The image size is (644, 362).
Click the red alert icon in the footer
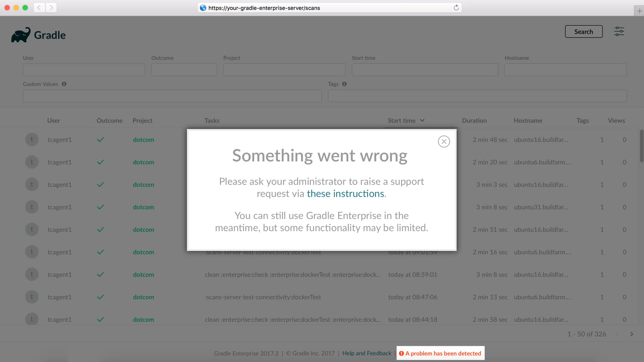tap(401, 353)
